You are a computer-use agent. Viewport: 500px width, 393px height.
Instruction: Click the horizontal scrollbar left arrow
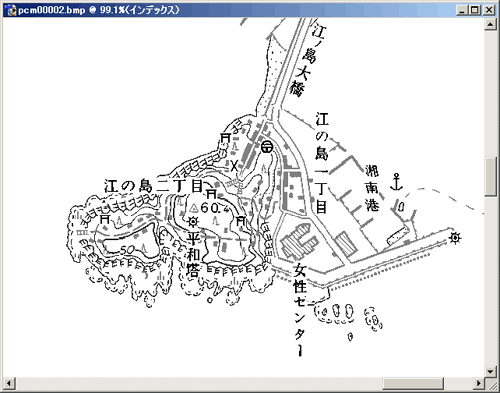coord(9,383)
